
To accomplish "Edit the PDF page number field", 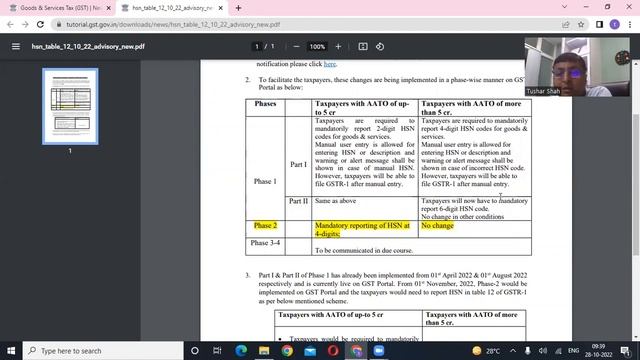I will click(x=257, y=47).
